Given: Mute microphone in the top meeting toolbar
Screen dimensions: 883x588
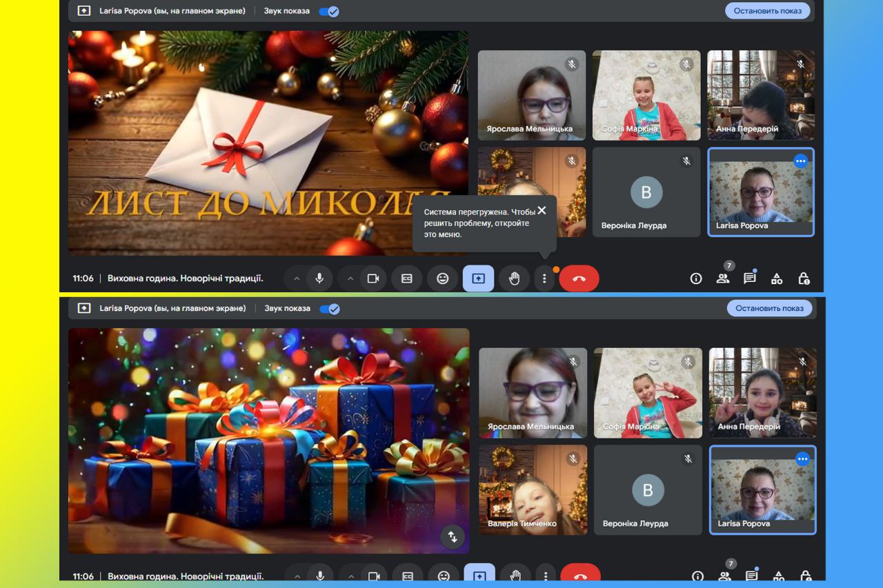Looking at the screenshot, I should pos(319,278).
